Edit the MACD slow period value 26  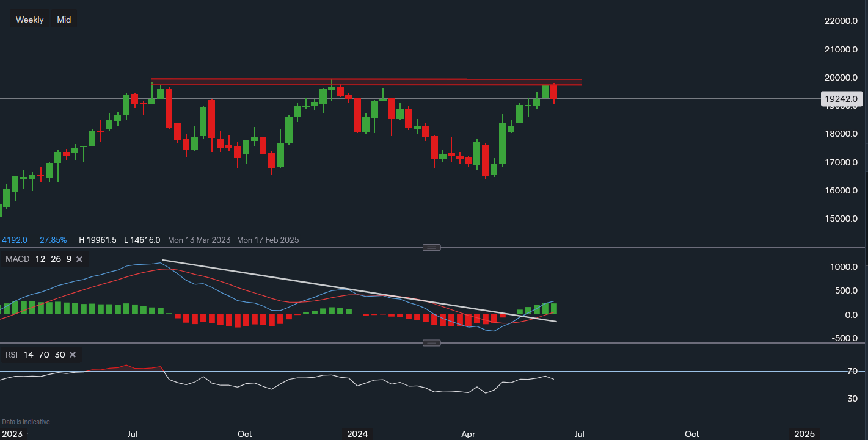[55, 259]
